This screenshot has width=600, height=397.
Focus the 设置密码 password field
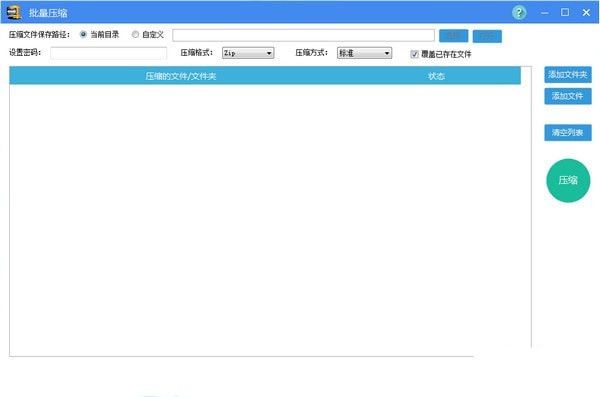click(x=109, y=53)
